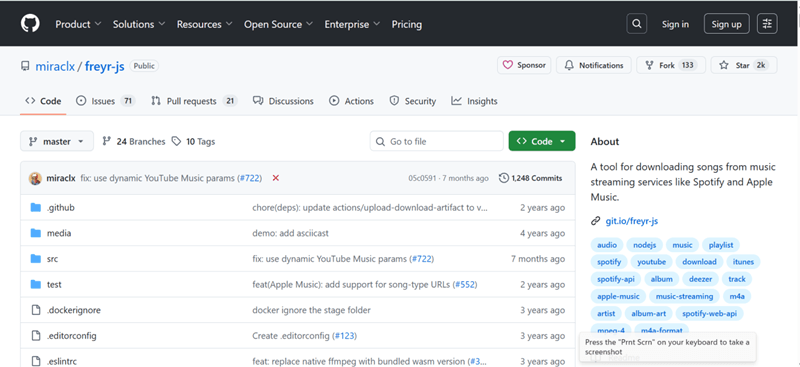Open the .github folder name
This screenshot has width=800, height=367.
pos(61,208)
